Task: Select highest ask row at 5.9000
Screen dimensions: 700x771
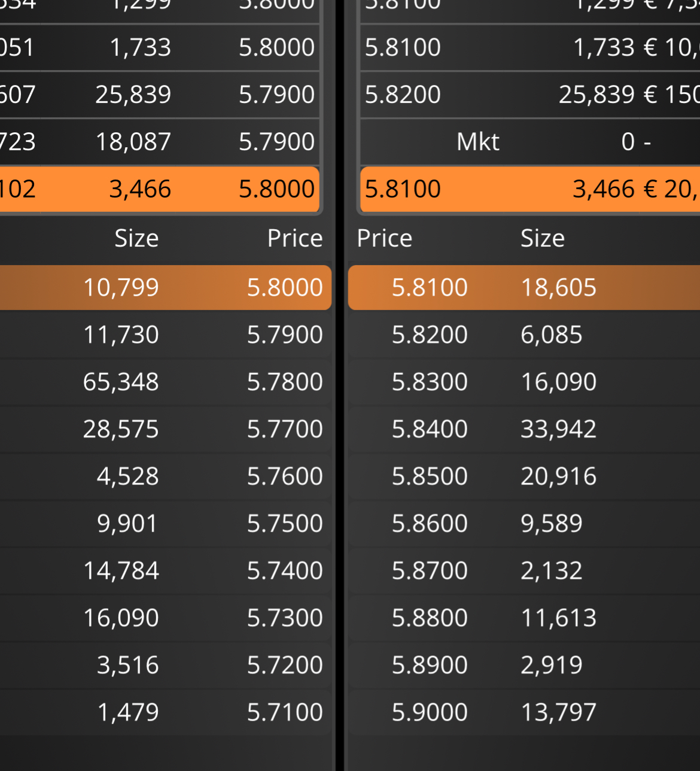Action: (x=524, y=712)
